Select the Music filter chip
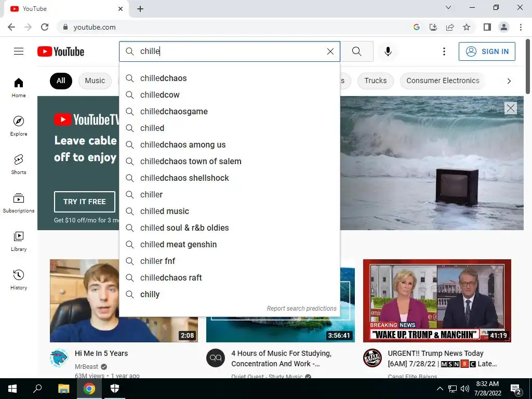The image size is (532, 399). (x=95, y=81)
